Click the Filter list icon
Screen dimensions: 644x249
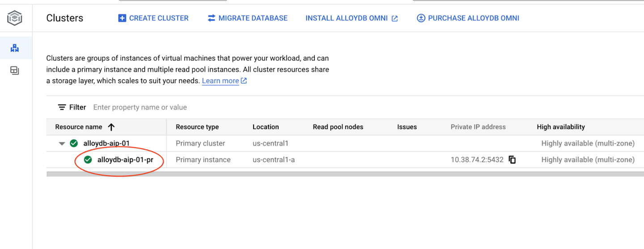(62, 107)
